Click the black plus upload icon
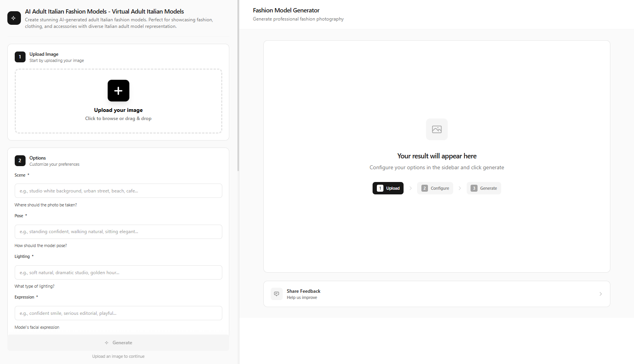 (x=118, y=91)
